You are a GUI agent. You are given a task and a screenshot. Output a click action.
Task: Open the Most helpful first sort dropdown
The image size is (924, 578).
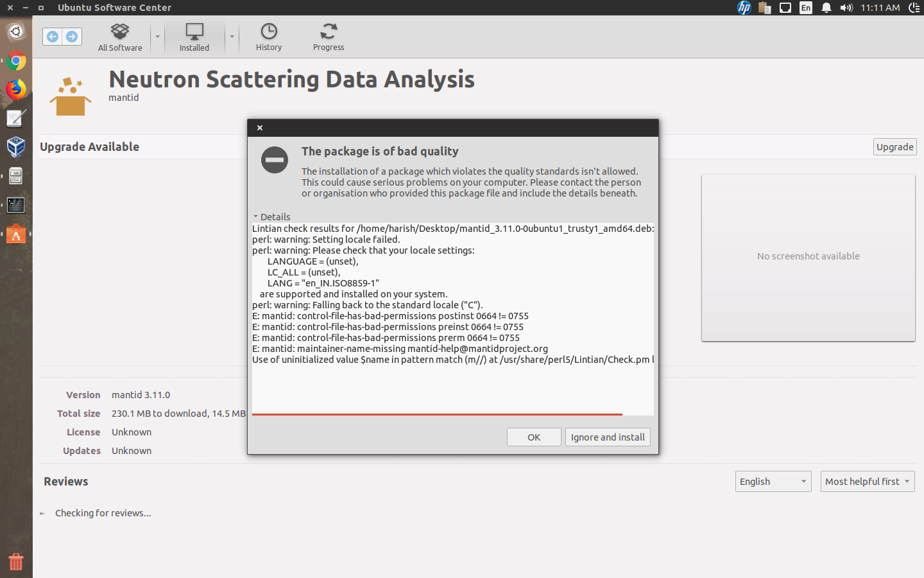tap(868, 481)
